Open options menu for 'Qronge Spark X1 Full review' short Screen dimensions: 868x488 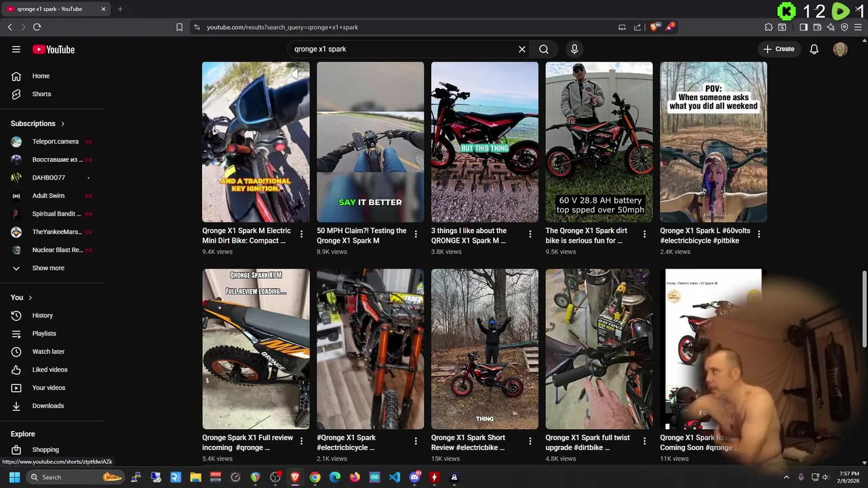coord(301,441)
